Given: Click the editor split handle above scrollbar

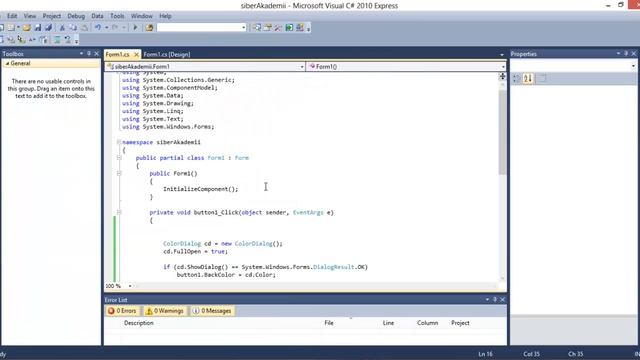Looking at the screenshot, I should click(502, 76).
